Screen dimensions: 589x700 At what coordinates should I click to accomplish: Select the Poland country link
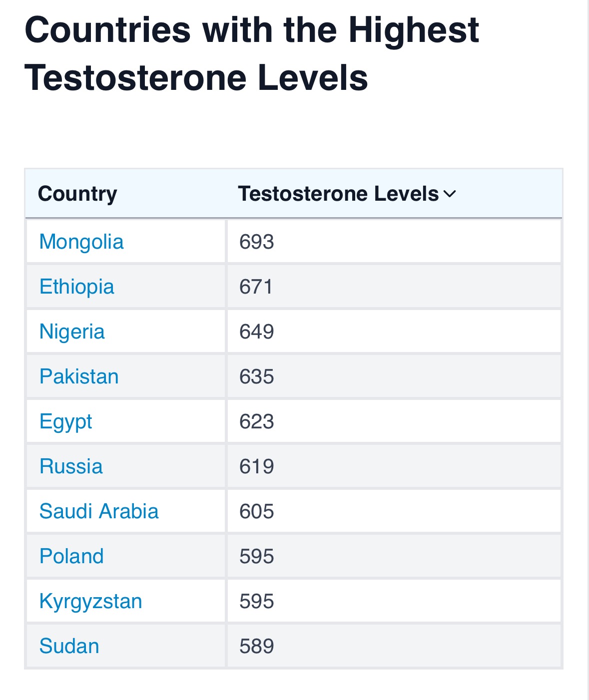coord(71,557)
